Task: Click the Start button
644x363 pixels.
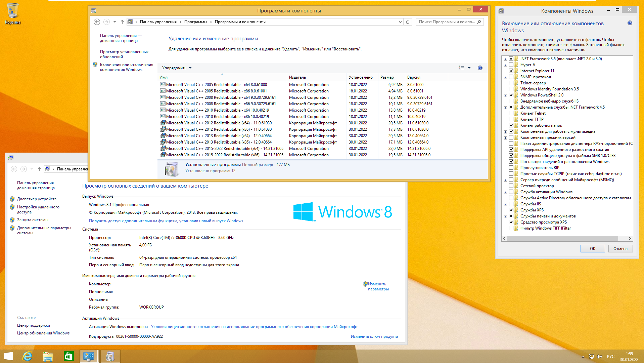Action: [x=8, y=356]
